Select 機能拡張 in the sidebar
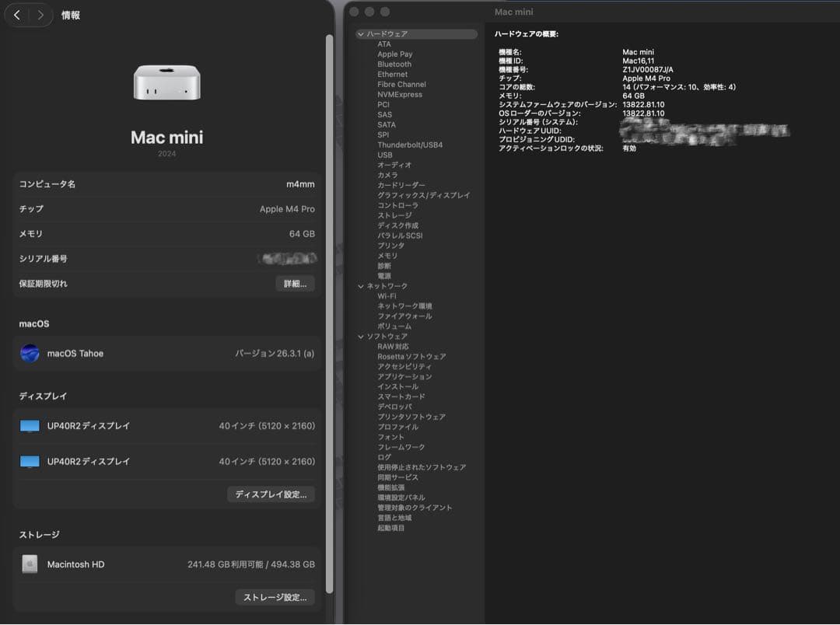 point(390,488)
